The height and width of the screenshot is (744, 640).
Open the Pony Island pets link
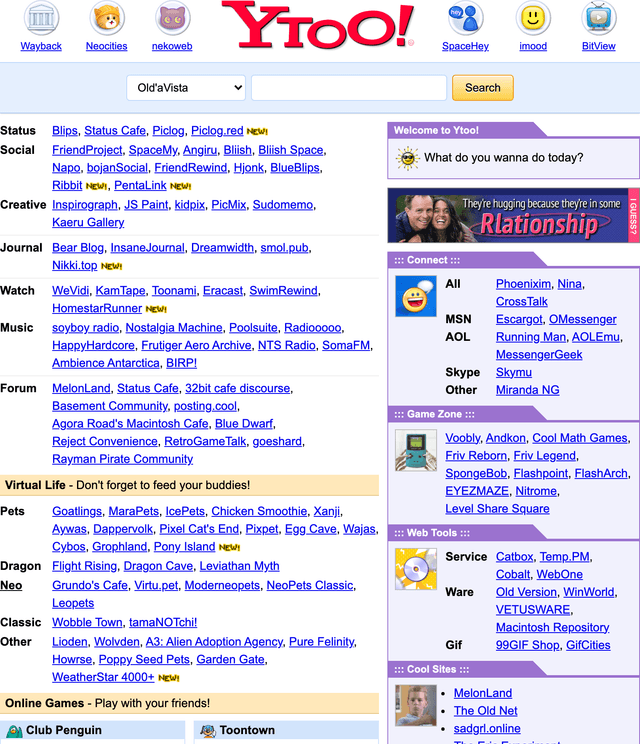pyautogui.click(x=185, y=547)
